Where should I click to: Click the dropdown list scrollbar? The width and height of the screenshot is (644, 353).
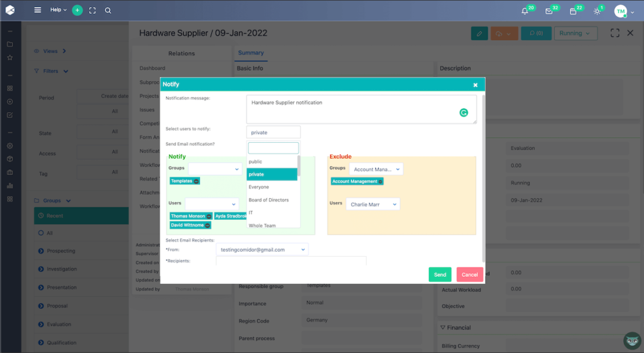[x=299, y=165]
